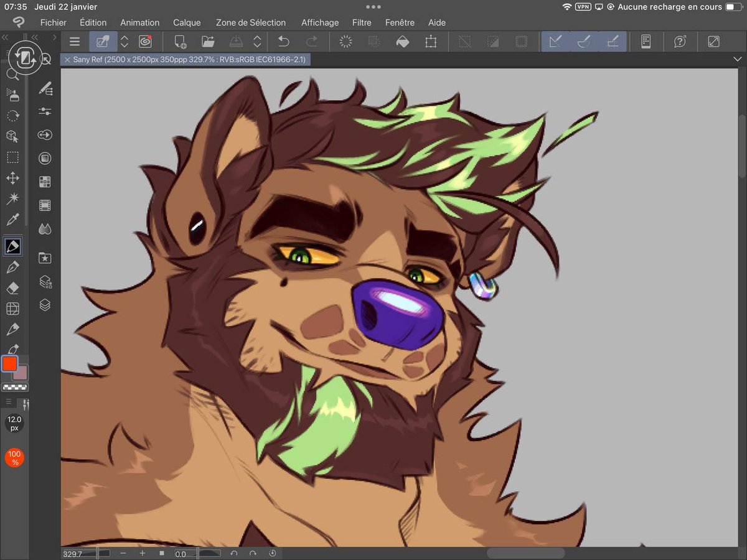
Task: Undo the last stroke with the undo arrow
Action: (x=283, y=41)
